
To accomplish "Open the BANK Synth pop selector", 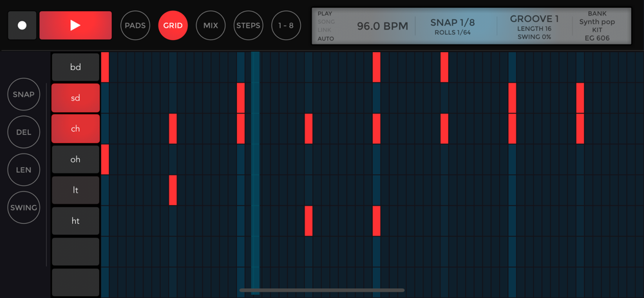I will (x=597, y=17).
